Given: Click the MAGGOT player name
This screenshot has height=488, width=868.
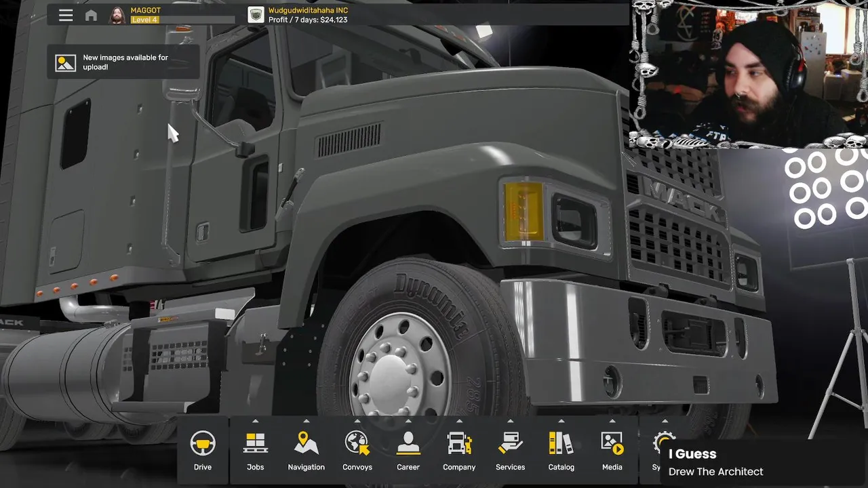Looking at the screenshot, I should [x=145, y=10].
